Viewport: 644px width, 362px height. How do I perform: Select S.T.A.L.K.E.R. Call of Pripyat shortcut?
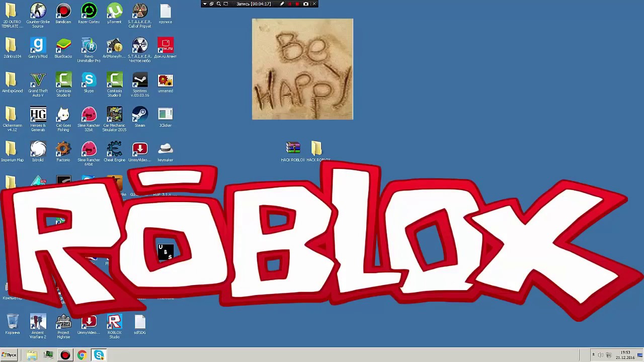(x=140, y=15)
